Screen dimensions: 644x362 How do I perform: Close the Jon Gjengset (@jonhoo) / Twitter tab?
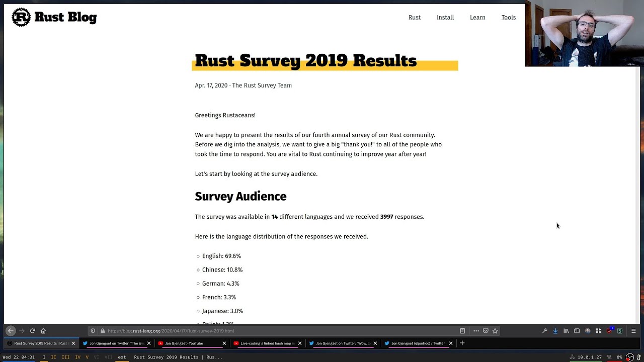pyautogui.click(x=451, y=343)
